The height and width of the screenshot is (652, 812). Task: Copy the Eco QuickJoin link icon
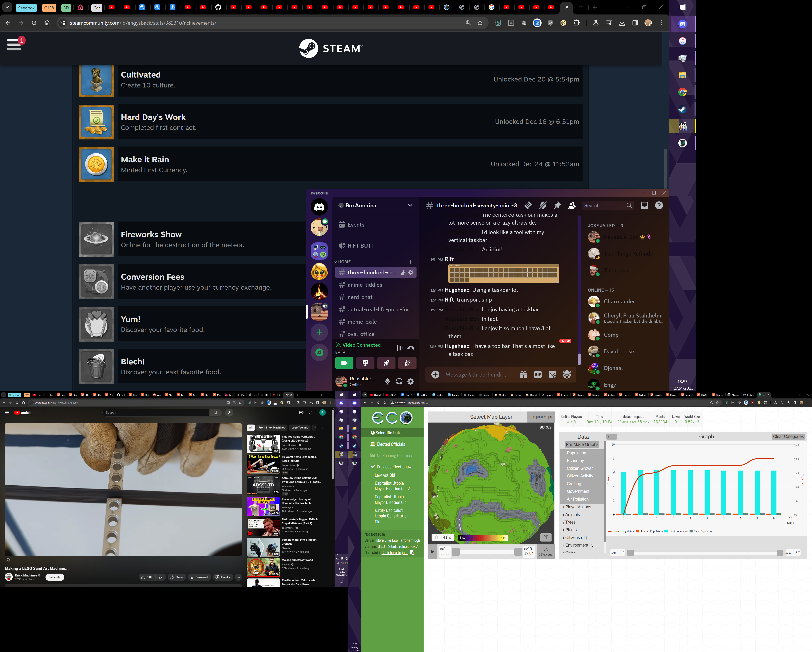click(x=412, y=553)
